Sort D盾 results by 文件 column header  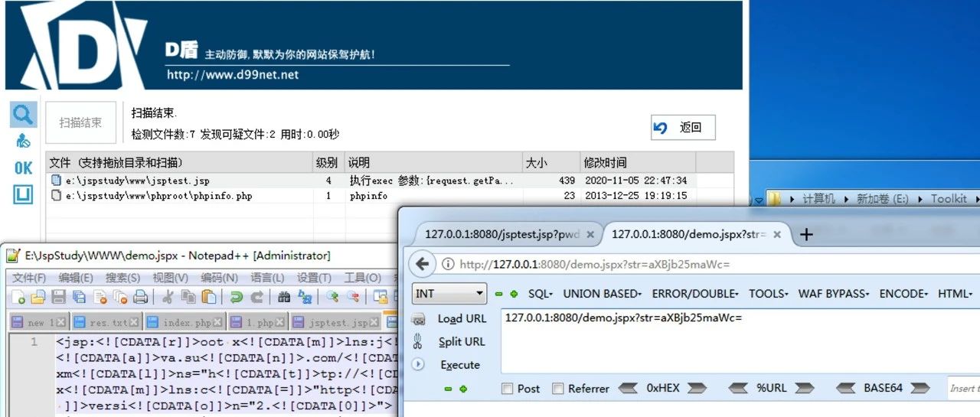[x=179, y=162]
